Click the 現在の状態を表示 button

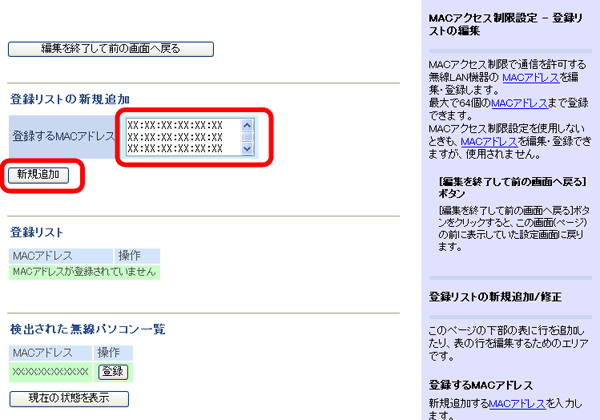[x=69, y=399]
